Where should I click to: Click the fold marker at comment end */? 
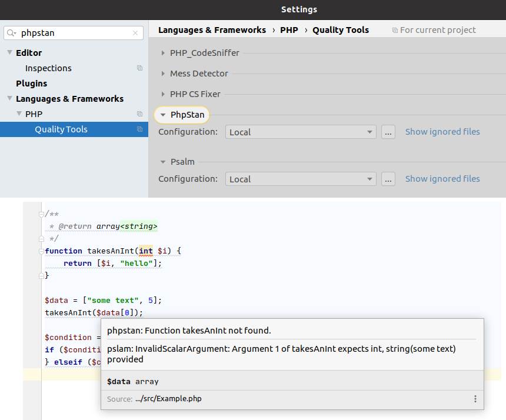coord(41,239)
